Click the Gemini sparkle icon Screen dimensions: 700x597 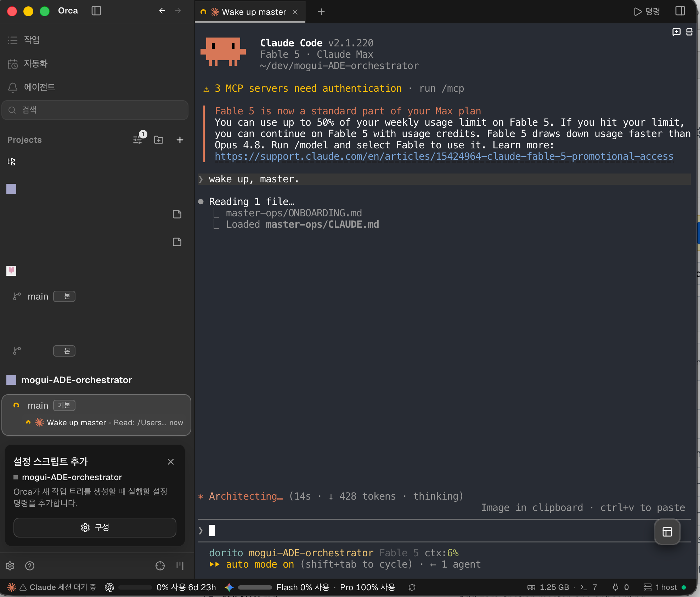[x=229, y=587]
